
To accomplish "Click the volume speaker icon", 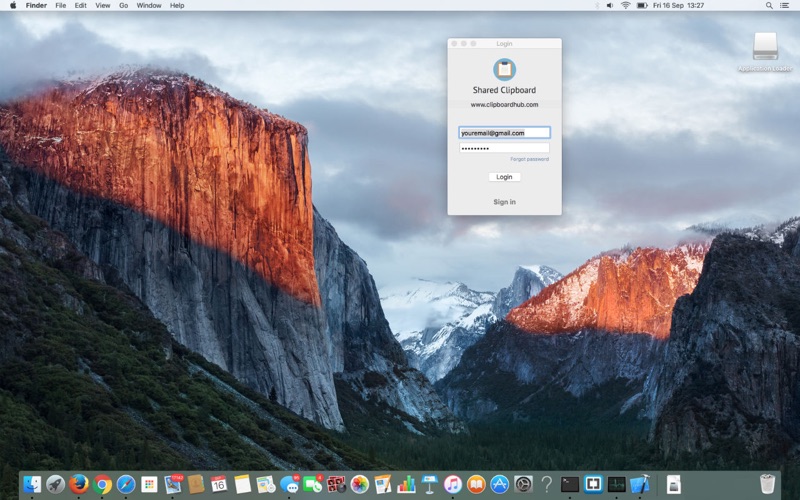I will pyautogui.click(x=610, y=6).
